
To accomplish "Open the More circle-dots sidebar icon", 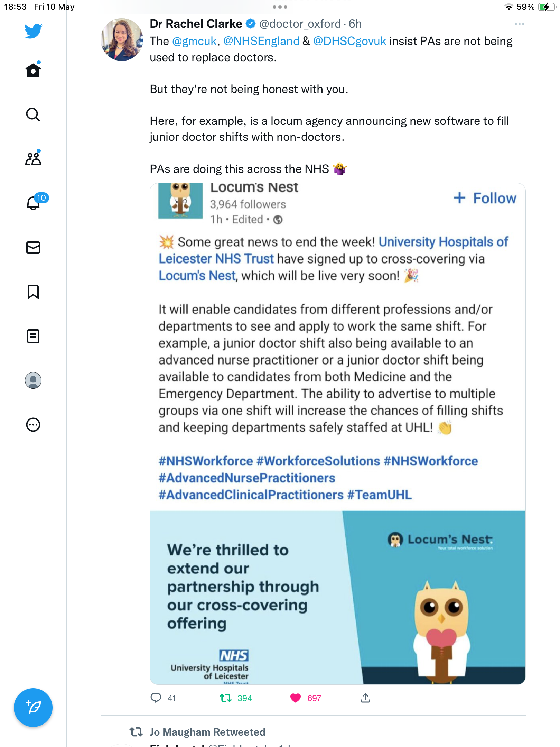I will pos(33,425).
